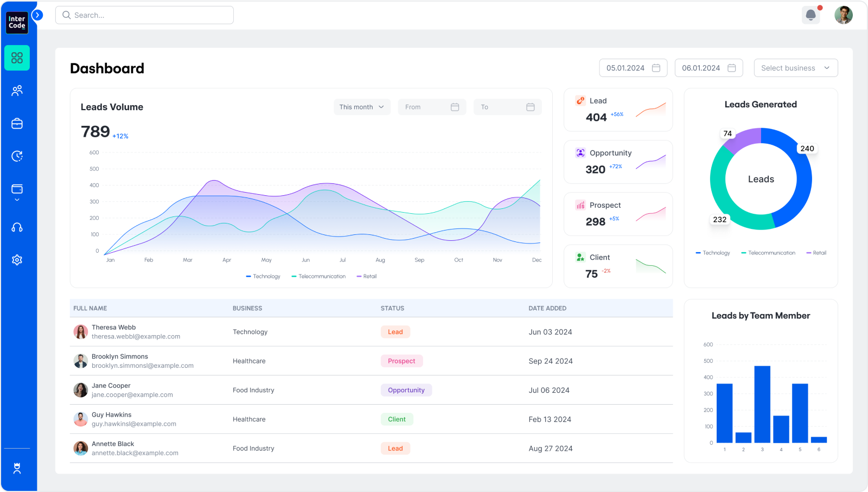Open the user profile avatar menu
Screen dimensions: 868x492
tap(844, 15)
